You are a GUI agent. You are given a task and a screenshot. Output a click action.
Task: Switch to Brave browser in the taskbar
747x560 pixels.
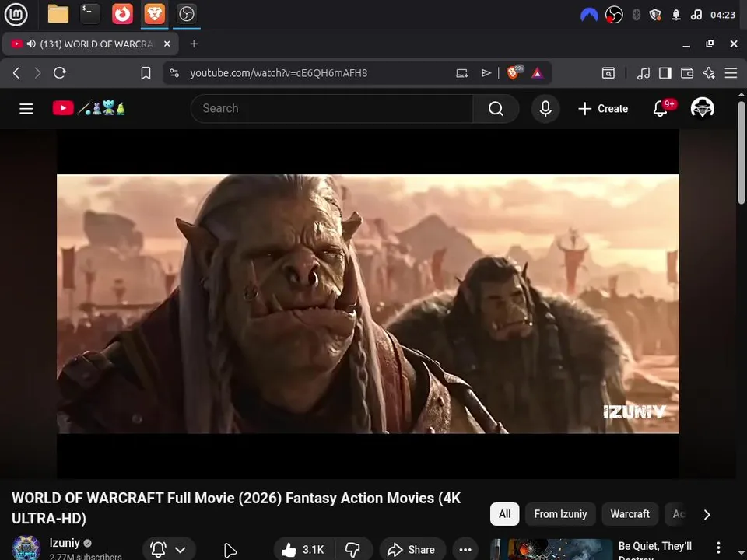[x=154, y=14]
